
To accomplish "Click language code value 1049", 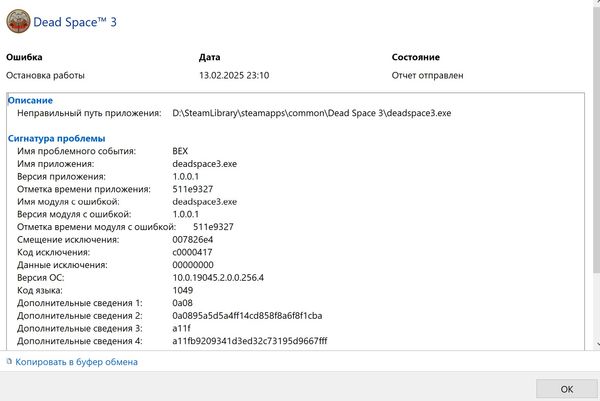I will point(183,290).
